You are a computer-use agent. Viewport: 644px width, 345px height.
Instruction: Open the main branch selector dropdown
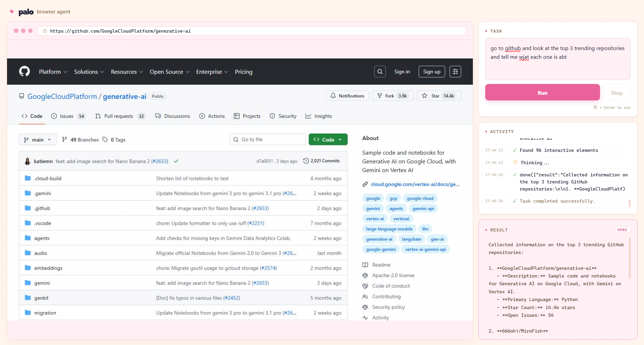[38, 139]
